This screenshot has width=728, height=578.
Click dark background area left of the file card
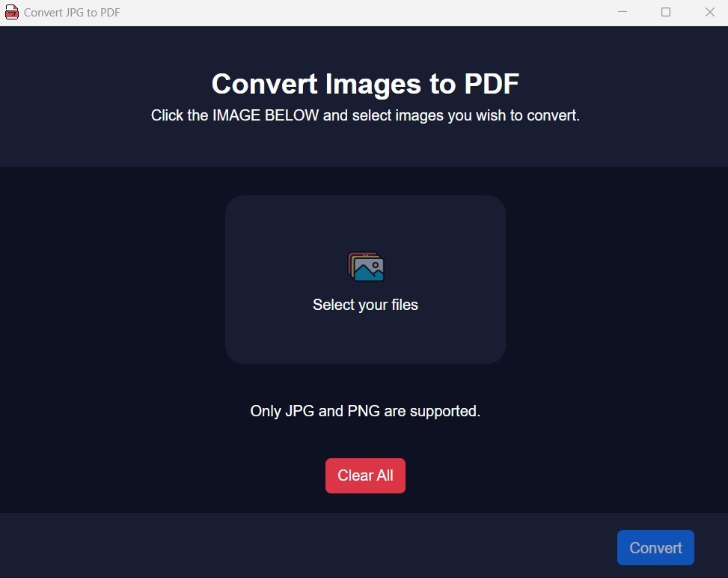(112, 279)
